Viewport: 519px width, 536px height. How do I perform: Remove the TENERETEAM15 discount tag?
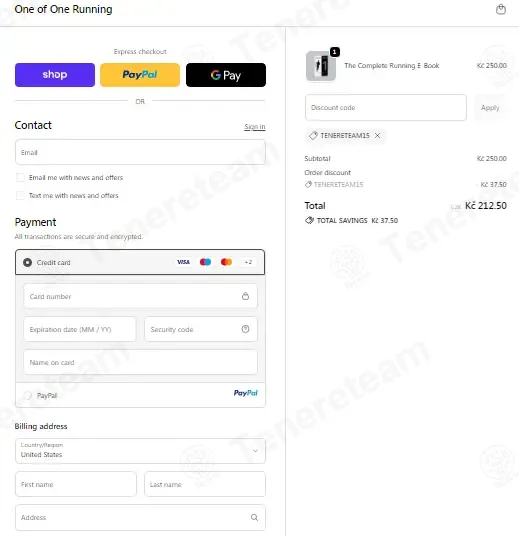point(377,136)
